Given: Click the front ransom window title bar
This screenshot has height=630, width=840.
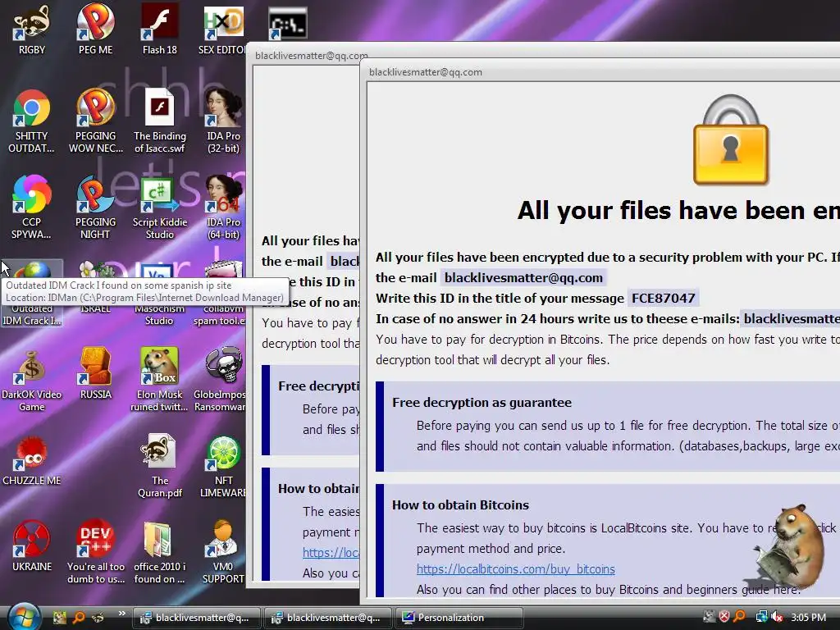Looking at the screenshot, I should (600, 72).
